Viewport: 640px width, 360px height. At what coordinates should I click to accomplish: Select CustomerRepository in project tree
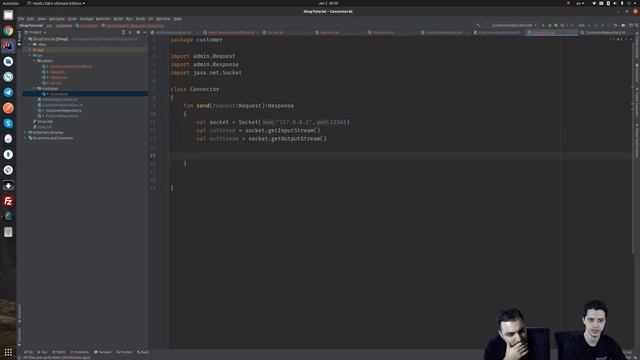pyautogui.click(x=63, y=110)
